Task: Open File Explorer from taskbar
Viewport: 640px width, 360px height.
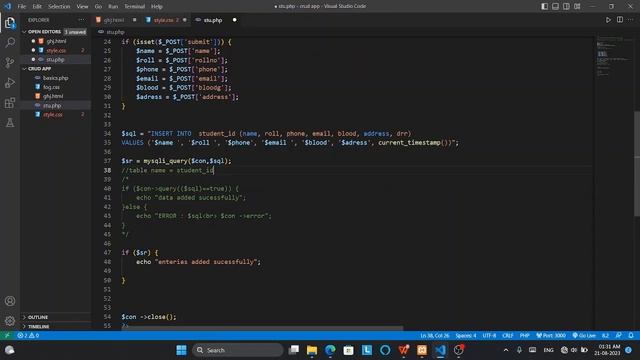Action: point(312,350)
